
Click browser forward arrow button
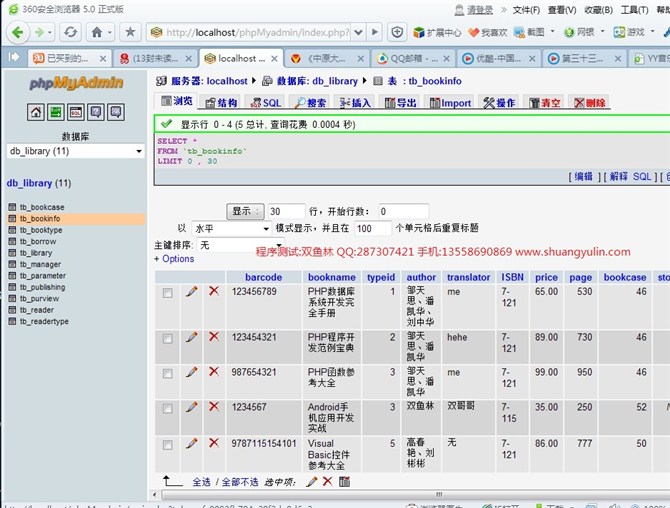tap(40, 32)
